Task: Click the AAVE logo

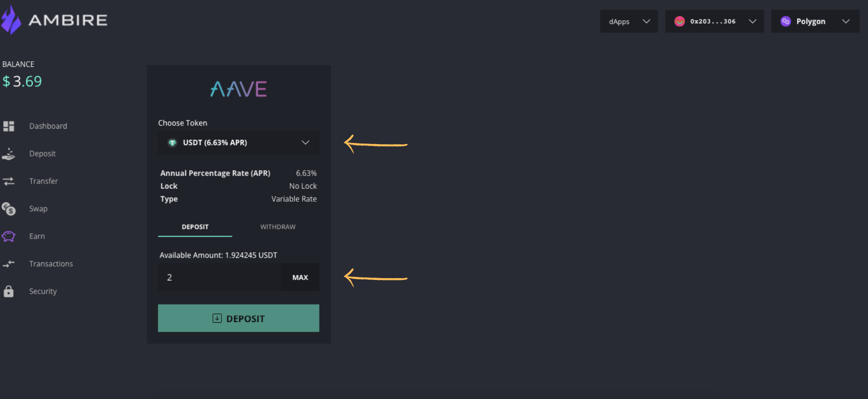Action: [238, 89]
